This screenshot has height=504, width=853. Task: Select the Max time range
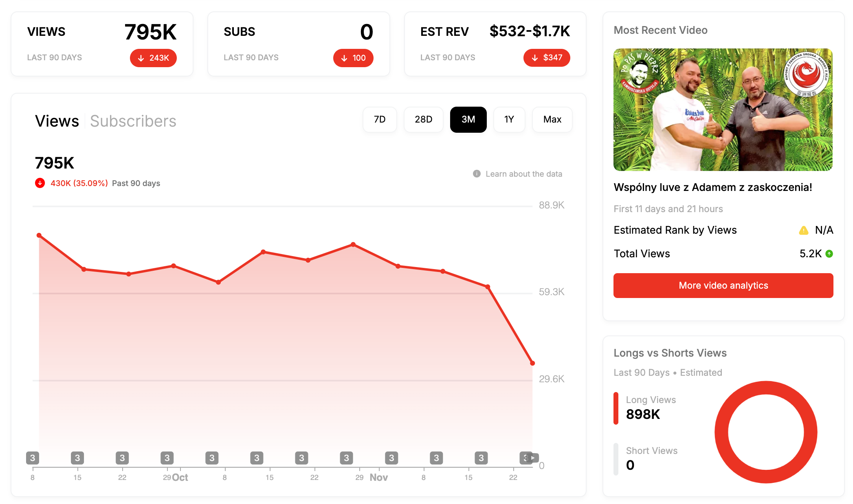(x=552, y=120)
